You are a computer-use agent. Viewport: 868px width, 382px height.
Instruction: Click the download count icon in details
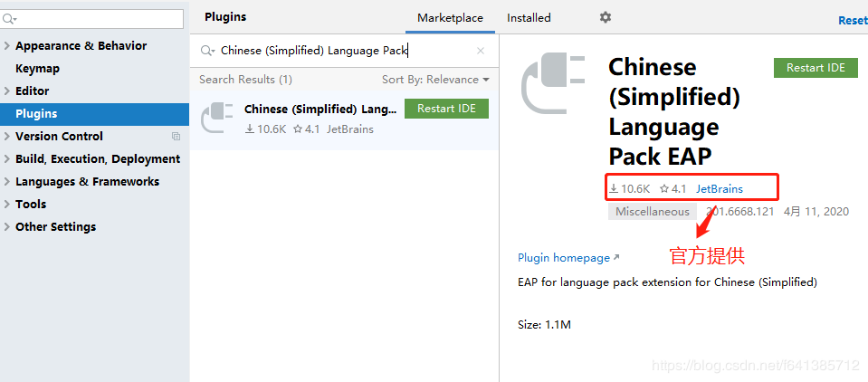[614, 189]
